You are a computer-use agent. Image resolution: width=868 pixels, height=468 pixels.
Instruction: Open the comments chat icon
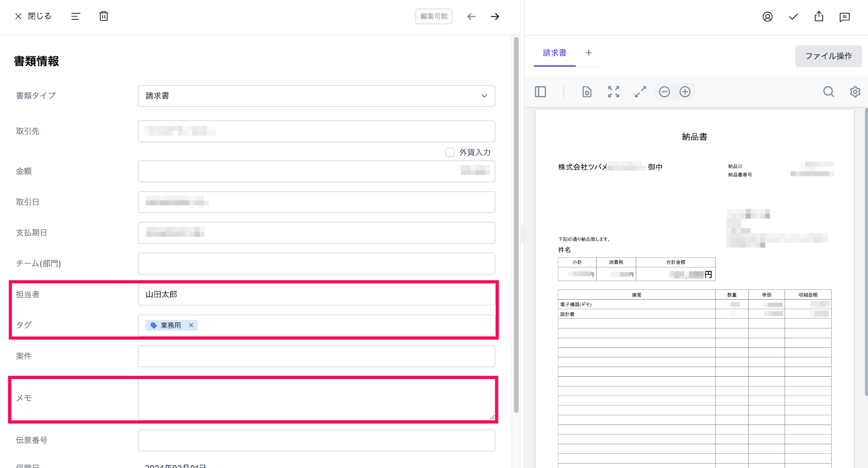(845, 17)
